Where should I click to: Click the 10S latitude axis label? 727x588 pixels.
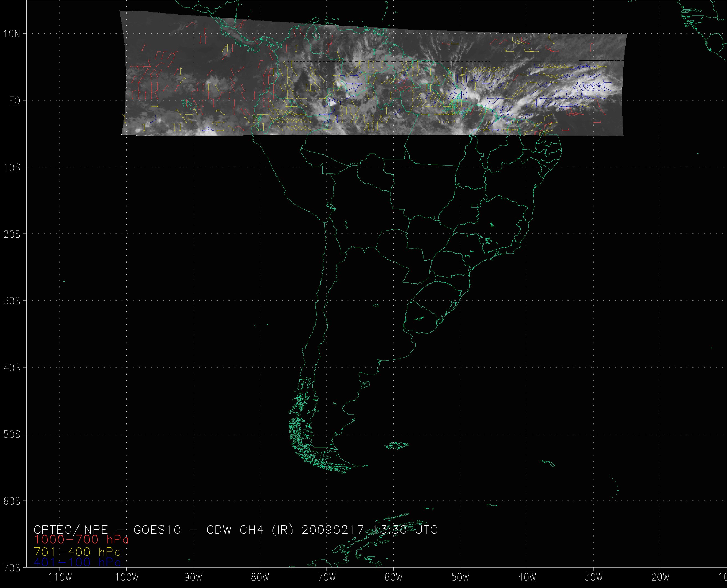[12, 167]
